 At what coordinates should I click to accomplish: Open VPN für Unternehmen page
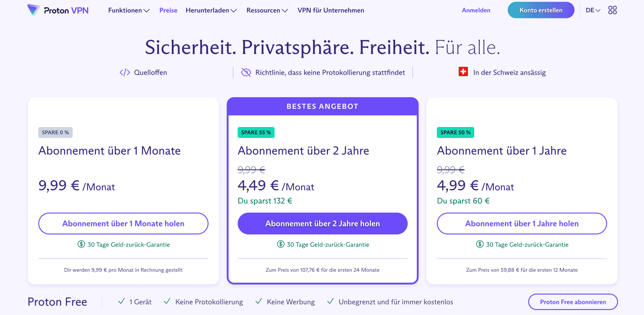[x=331, y=10]
